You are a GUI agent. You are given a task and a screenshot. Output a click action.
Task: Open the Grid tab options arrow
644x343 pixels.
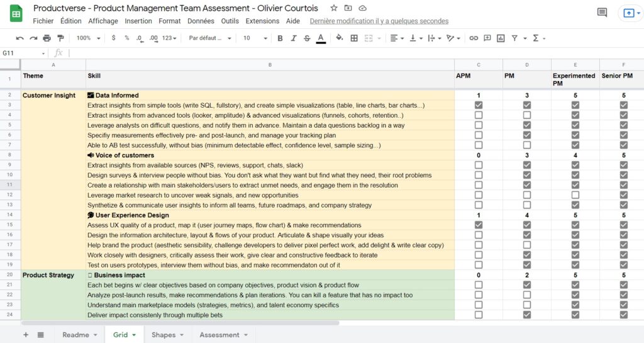134,335
